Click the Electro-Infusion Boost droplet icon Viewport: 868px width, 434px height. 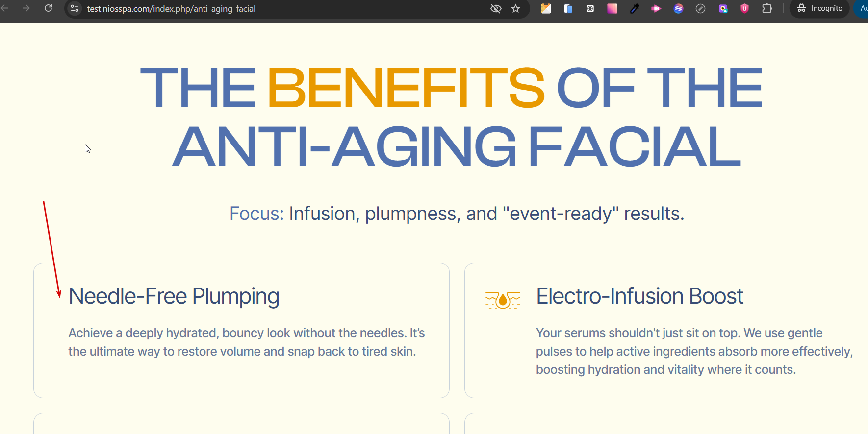click(503, 299)
